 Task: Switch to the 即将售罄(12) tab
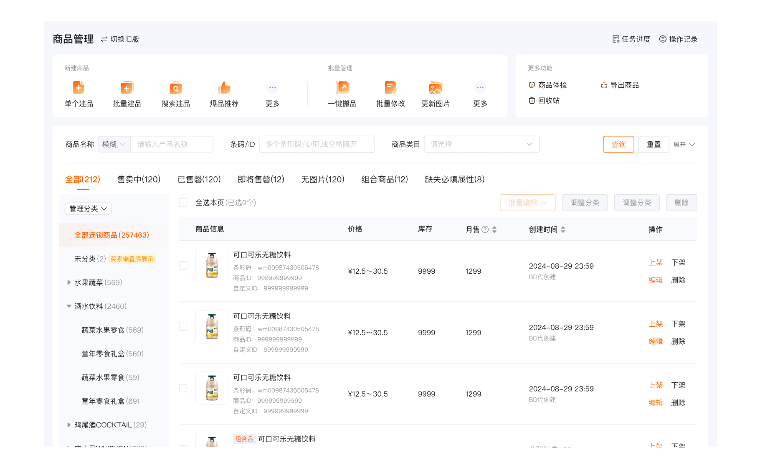[261, 180]
